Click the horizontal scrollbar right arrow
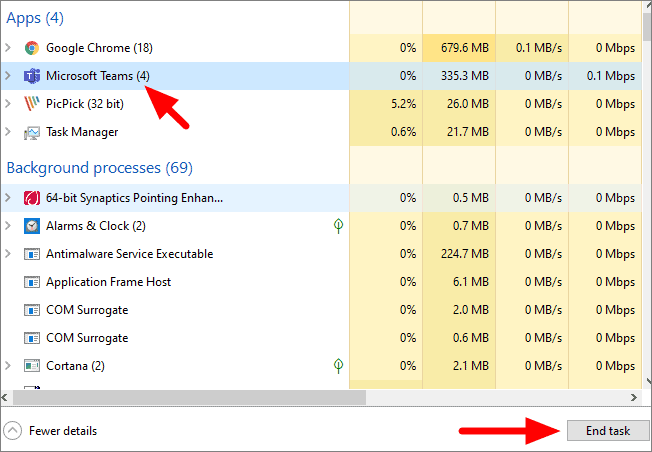This screenshot has height=452, width=652. (x=634, y=398)
